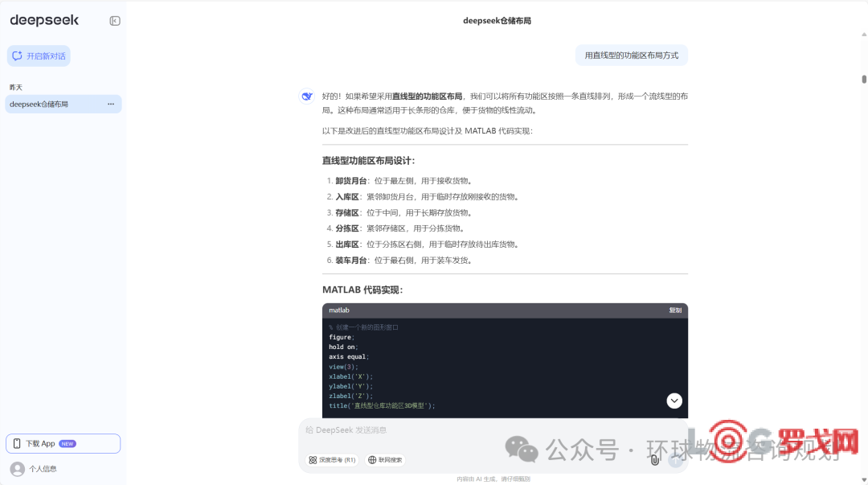Viewport: 868px width, 485px height.
Task: Click the NEW badge on 下载 App
Action: point(68,443)
